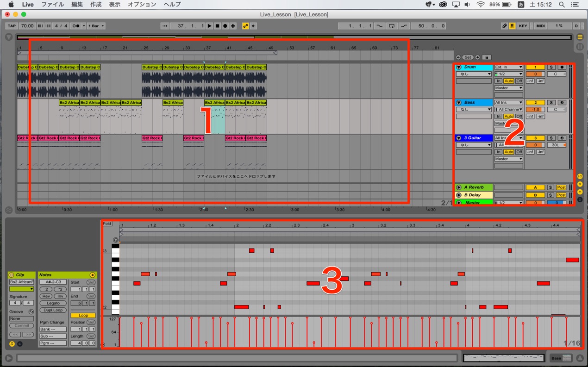Open the Drum track Ext. In dropdown
588x367 pixels.
pos(508,67)
